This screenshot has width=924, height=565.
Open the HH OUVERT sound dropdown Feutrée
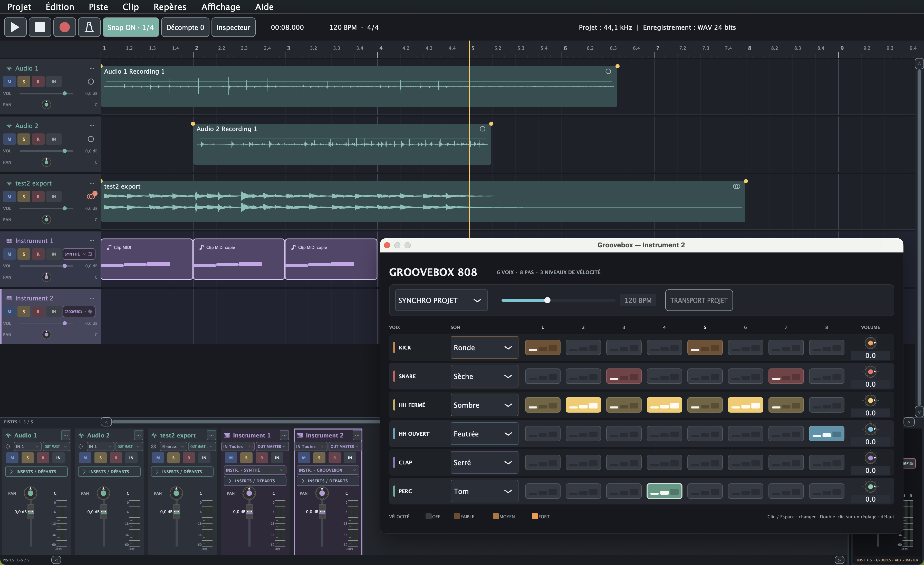[484, 434]
